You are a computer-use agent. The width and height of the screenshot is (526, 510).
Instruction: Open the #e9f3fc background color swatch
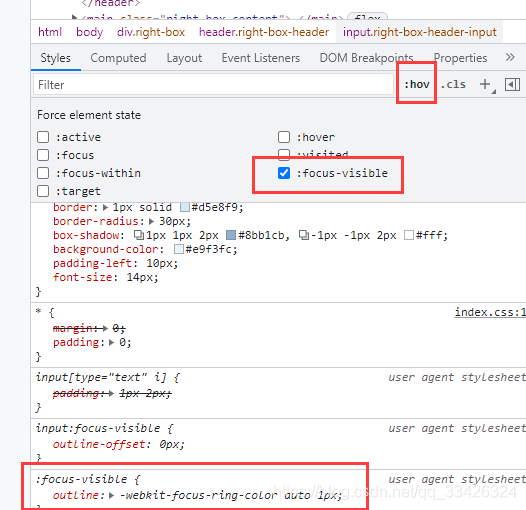click(x=179, y=249)
